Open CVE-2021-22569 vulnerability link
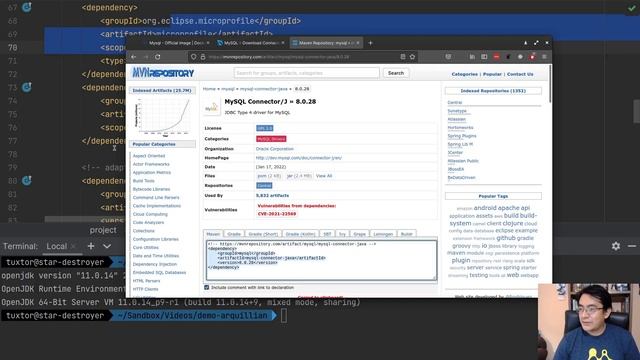Screen dimensions: 640x360 [x=277, y=213]
